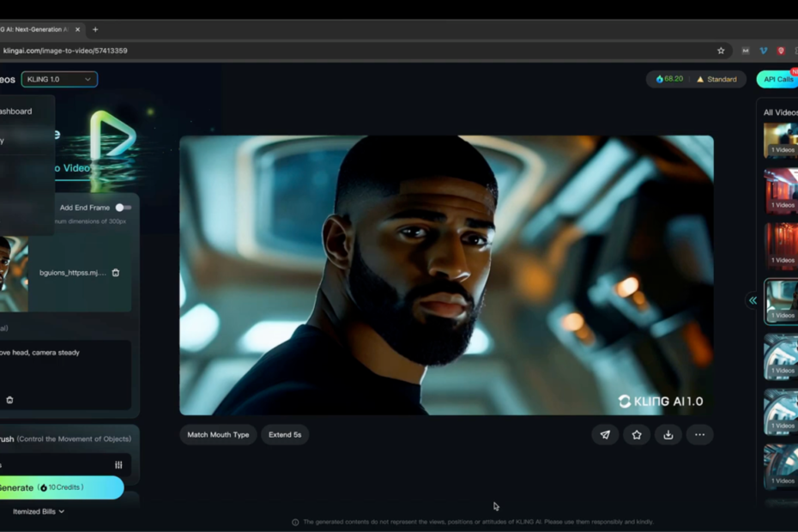The height and width of the screenshot is (532, 798).
Task: Click the Extend 5s button
Action: (x=285, y=435)
